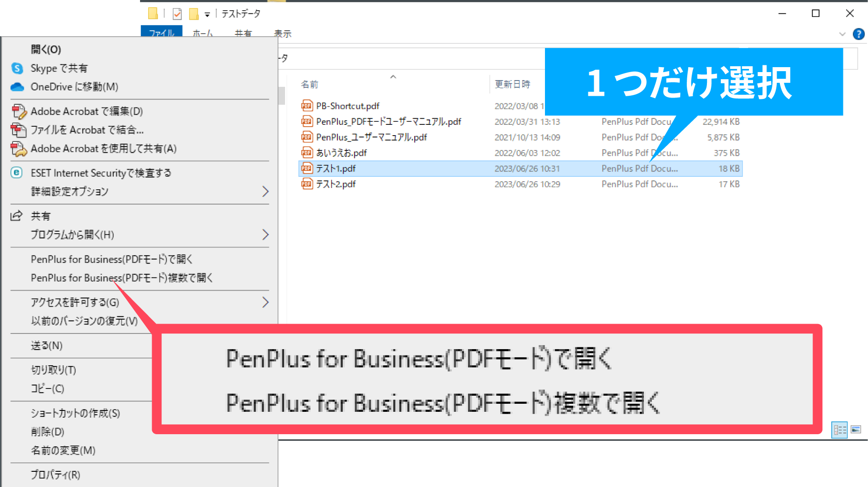868x487 pixels.
Task: Open the quick access toolbar customize dropdown
Action: (x=207, y=15)
